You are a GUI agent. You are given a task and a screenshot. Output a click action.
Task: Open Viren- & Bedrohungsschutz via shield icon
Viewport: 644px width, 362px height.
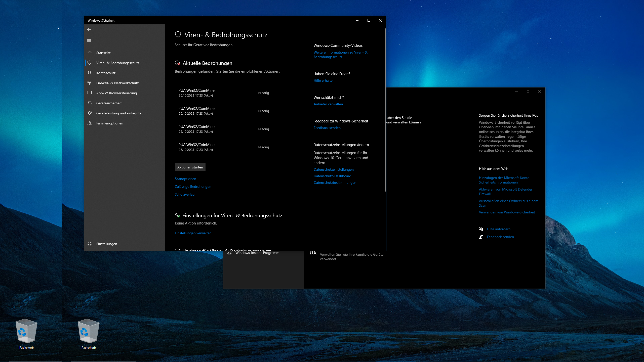[90, 63]
